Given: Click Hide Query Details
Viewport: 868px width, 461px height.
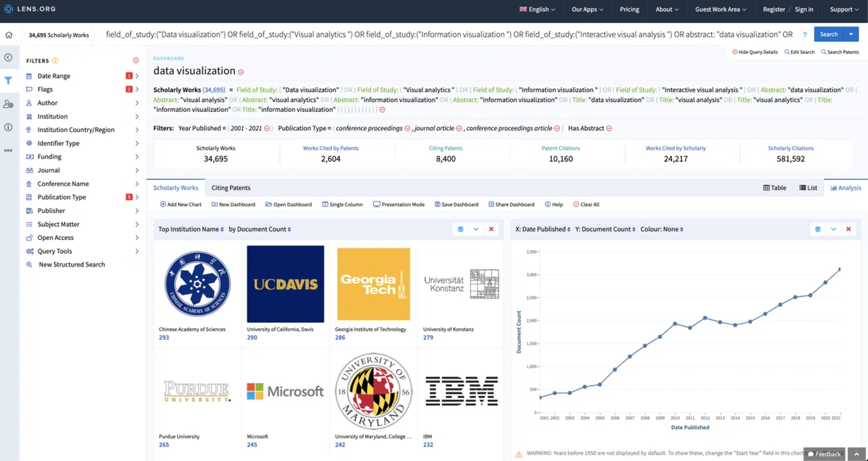Looking at the screenshot, I should (755, 52).
